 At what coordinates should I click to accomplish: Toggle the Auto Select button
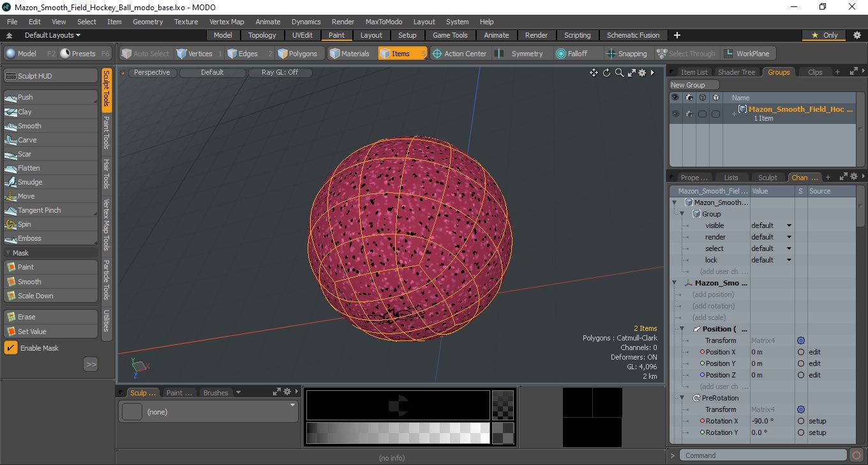[146, 54]
